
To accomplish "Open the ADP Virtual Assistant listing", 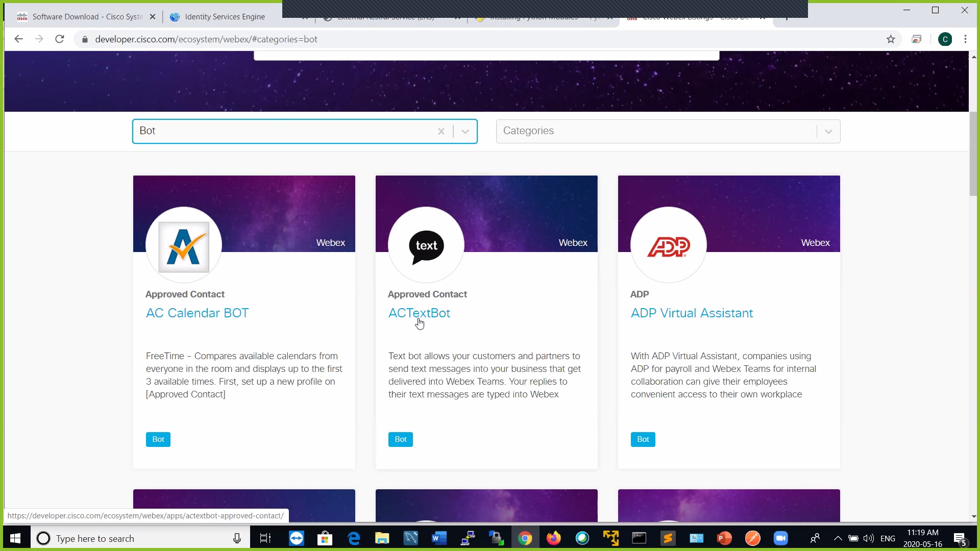I will coord(692,313).
